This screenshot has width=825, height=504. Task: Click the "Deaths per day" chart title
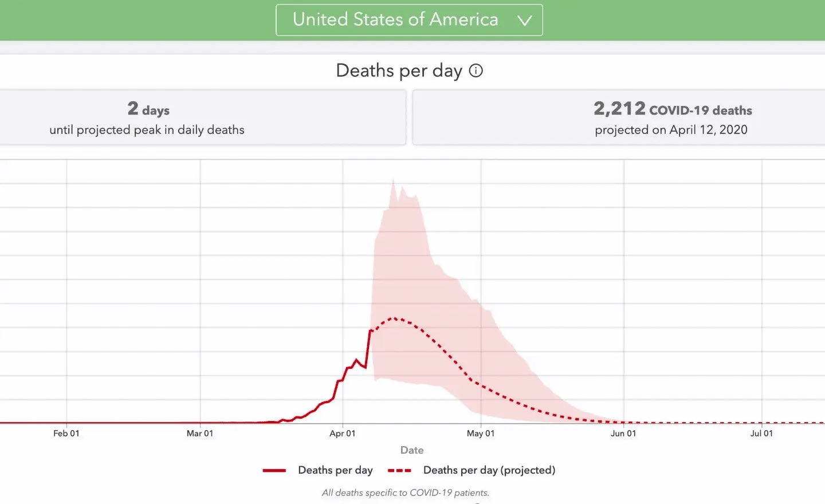click(399, 70)
